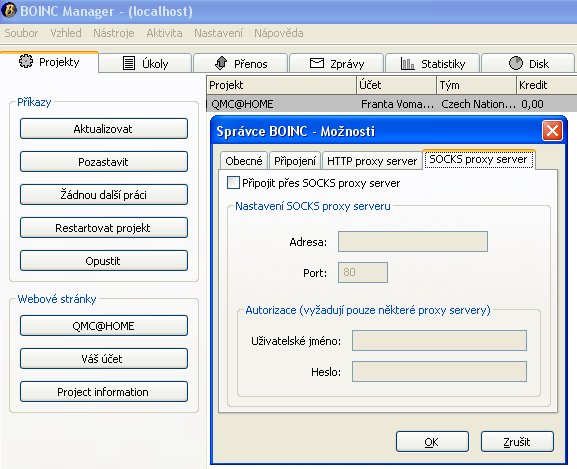Confirm the dialog with OK button
Image resolution: width=577 pixels, height=469 pixels.
[x=432, y=441]
